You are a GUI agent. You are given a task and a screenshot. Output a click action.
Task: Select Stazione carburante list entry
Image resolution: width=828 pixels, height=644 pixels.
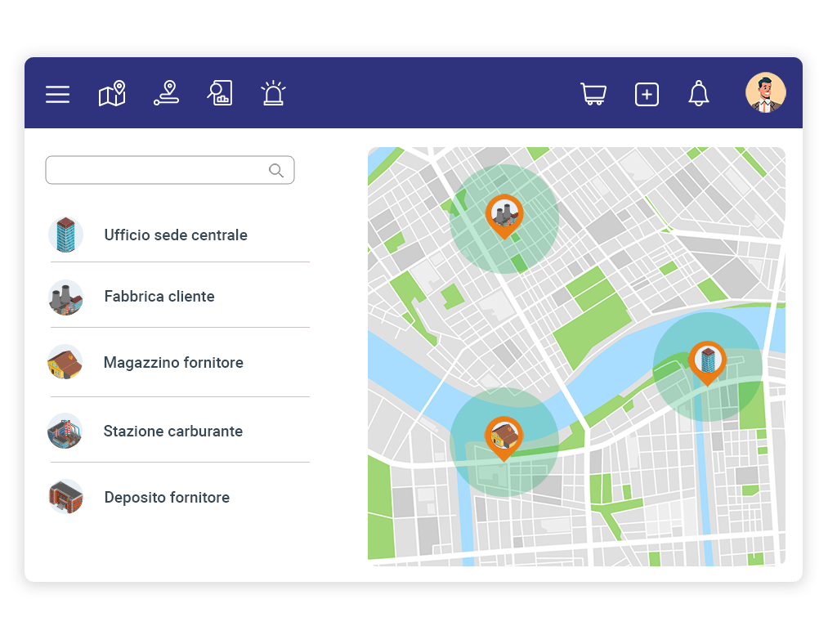point(173,432)
